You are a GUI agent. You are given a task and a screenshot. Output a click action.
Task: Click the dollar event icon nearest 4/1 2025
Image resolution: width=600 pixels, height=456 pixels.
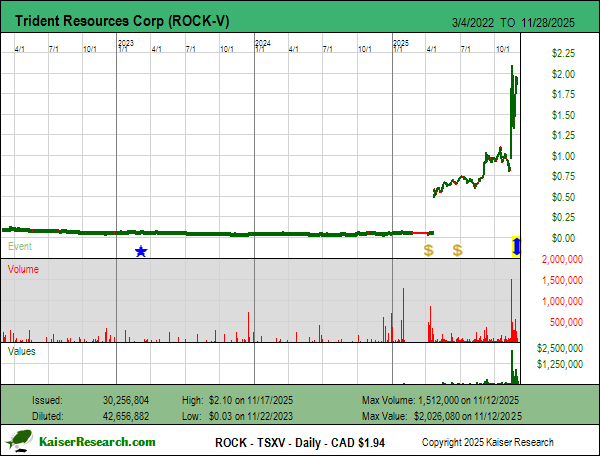coord(429,251)
